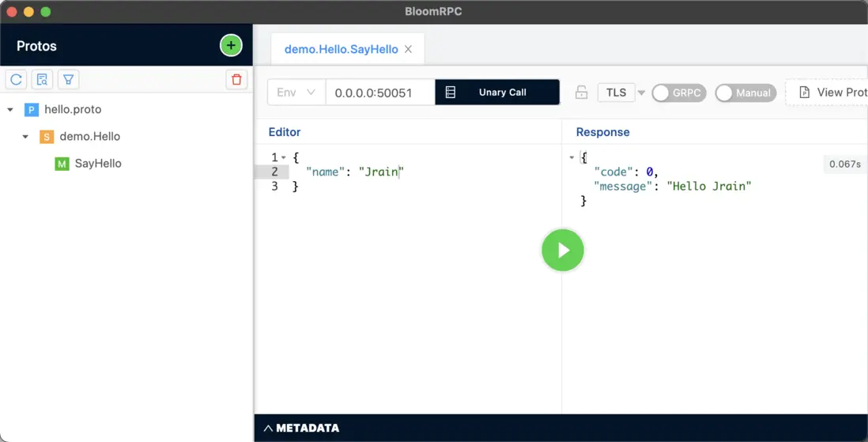Click the Editor heading

point(285,132)
